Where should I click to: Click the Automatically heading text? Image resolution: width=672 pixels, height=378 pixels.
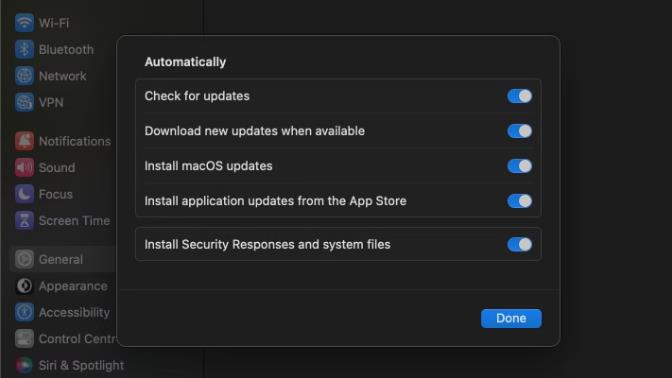[185, 62]
